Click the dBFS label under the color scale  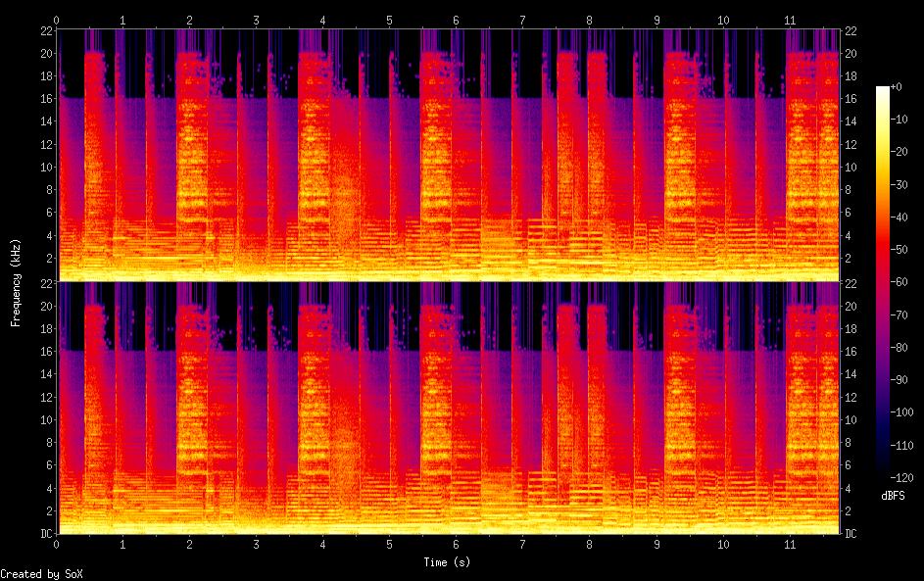pyautogui.click(x=893, y=496)
